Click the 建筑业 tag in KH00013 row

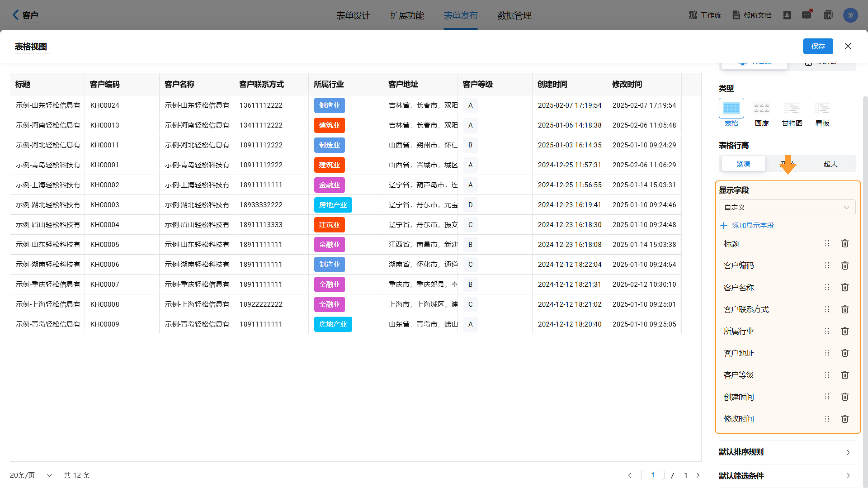tap(329, 125)
